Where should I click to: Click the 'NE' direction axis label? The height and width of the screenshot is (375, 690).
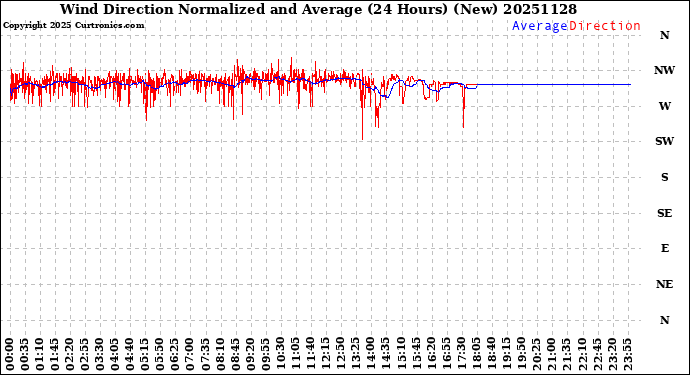(664, 284)
